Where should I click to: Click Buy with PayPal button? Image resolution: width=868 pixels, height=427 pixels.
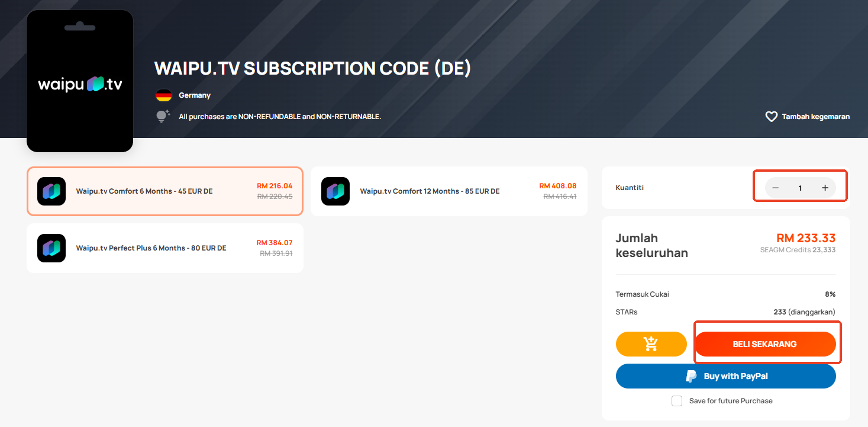coord(726,376)
